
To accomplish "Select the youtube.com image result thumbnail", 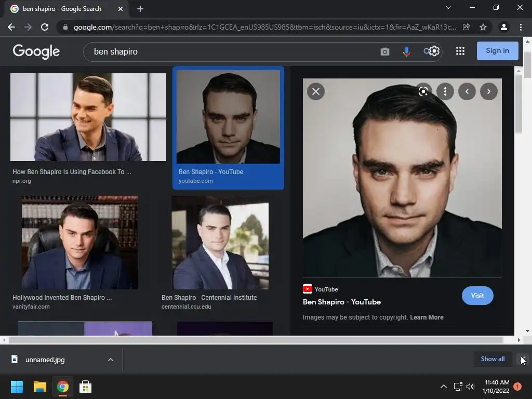I will (x=229, y=117).
